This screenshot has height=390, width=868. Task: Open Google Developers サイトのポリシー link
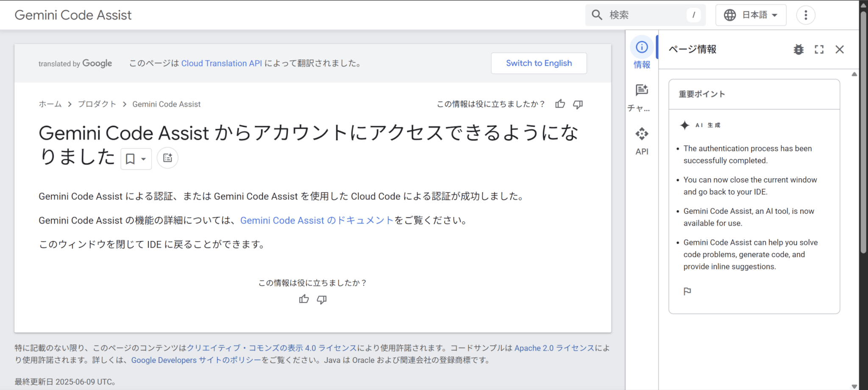[196, 360]
